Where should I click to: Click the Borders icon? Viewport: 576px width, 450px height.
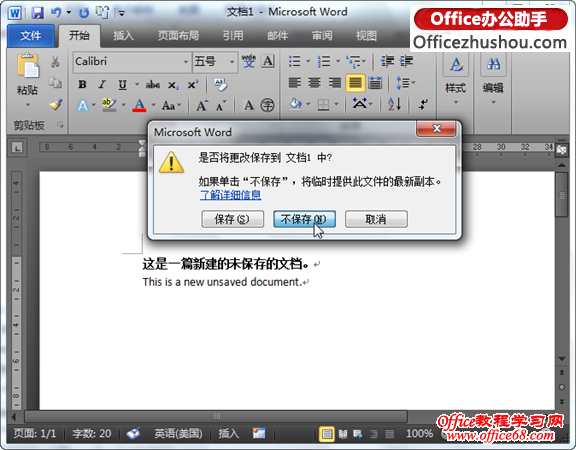[x=323, y=105]
